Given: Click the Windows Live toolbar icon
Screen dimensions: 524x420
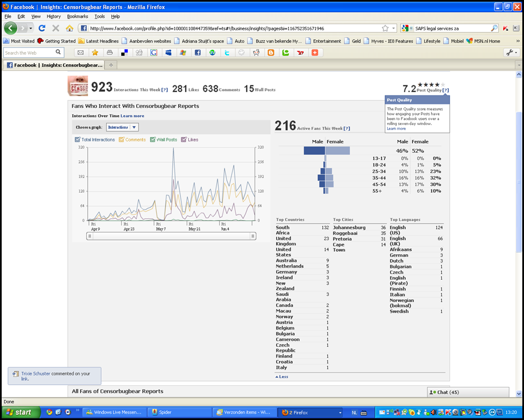Looking at the screenshot, I should pos(183,52).
